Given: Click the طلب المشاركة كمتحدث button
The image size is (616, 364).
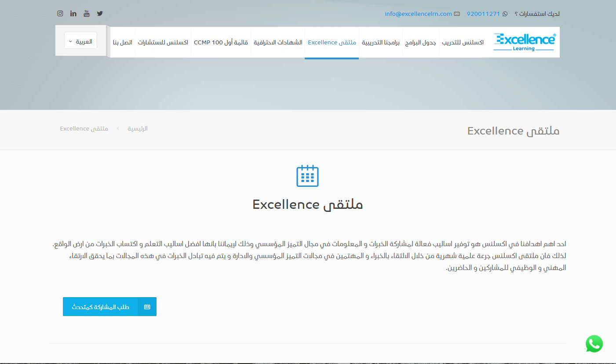Looking at the screenshot, I should tap(109, 307).
